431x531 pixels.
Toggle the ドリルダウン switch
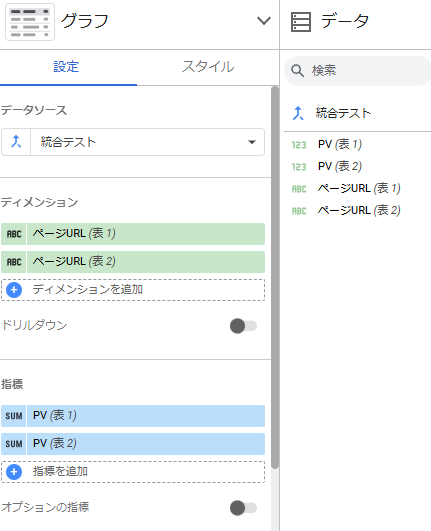click(x=243, y=326)
